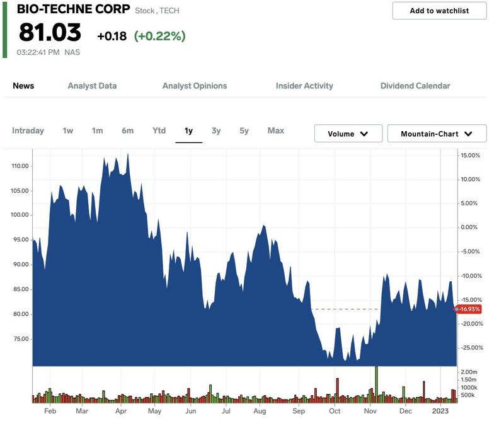Click the Nov month axis label

(370, 411)
